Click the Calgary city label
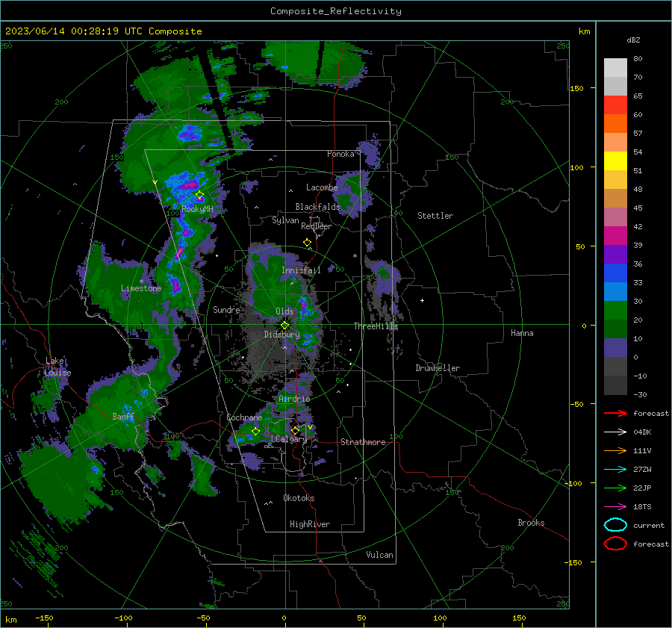 tap(291, 439)
